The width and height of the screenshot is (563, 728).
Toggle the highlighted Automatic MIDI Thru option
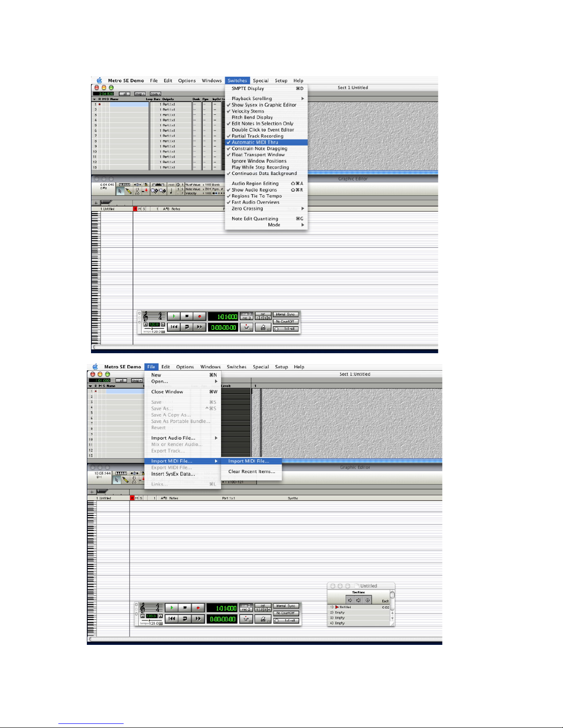coord(255,142)
